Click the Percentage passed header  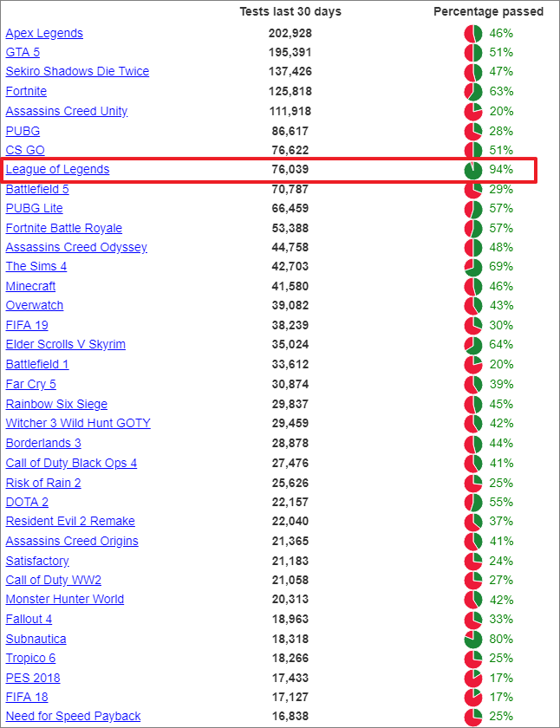[x=489, y=11]
